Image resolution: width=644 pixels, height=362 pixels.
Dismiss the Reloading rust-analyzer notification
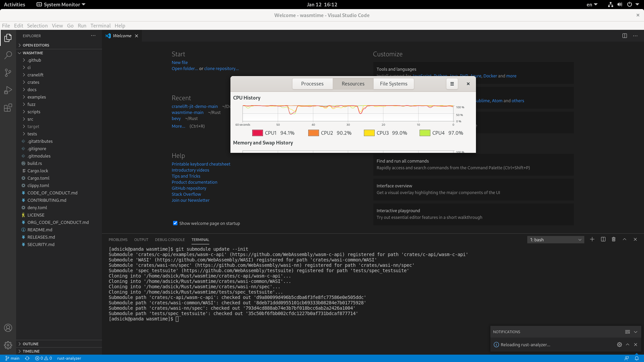[636, 345]
